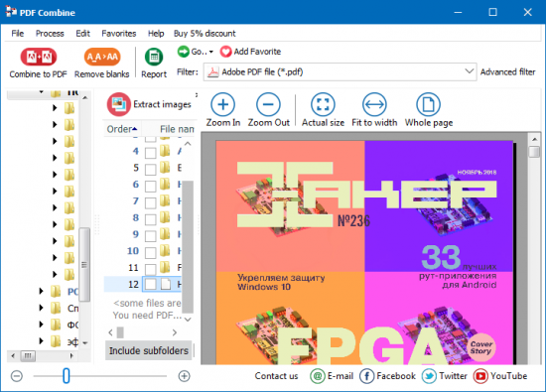Tick the checkbox for row 5

click(x=151, y=170)
